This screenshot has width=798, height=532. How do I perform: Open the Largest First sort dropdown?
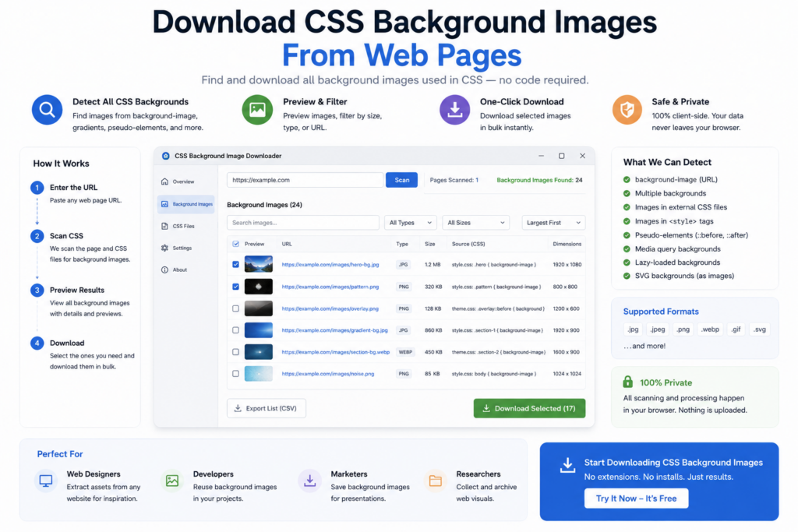coord(554,223)
